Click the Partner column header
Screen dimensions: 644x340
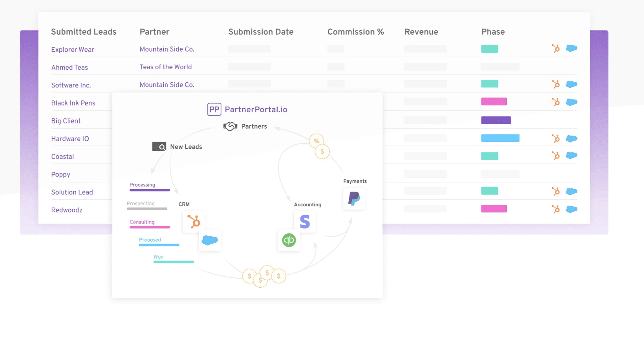tap(154, 32)
